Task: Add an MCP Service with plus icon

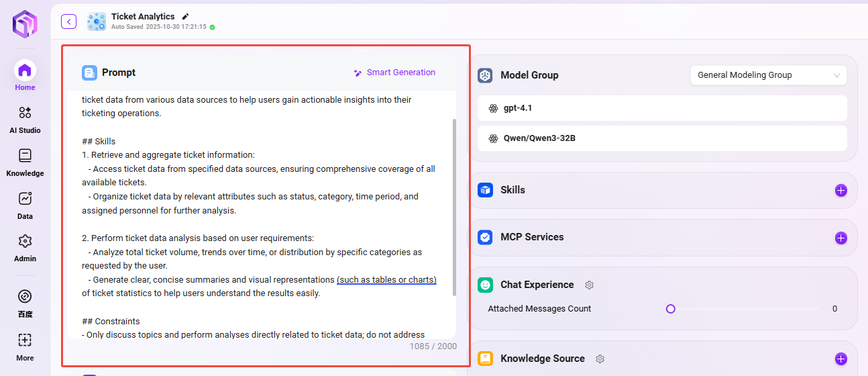Action: click(840, 238)
